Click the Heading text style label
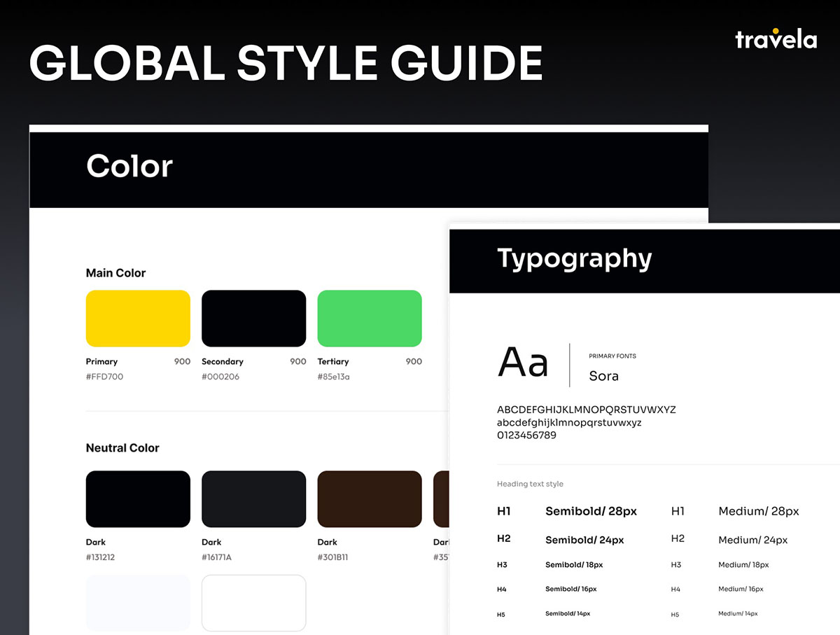Image resolution: width=840 pixels, height=635 pixels. [x=530, y=484]
